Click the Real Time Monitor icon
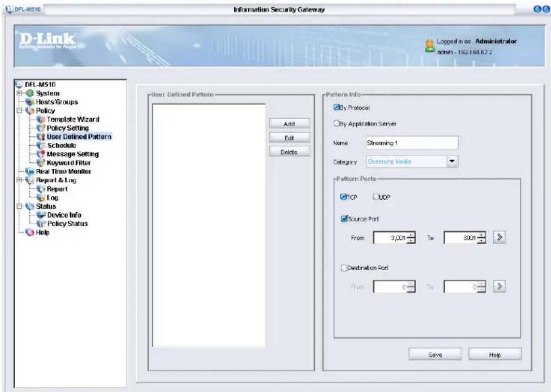This screenshot has width=551, height=392. [x=30, y=171]
